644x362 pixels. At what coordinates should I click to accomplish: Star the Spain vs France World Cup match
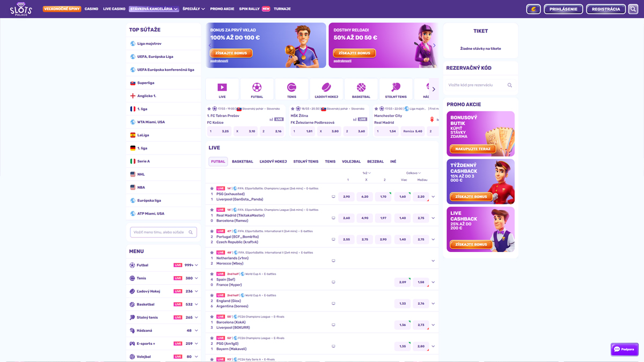click(x=212, y=274)
